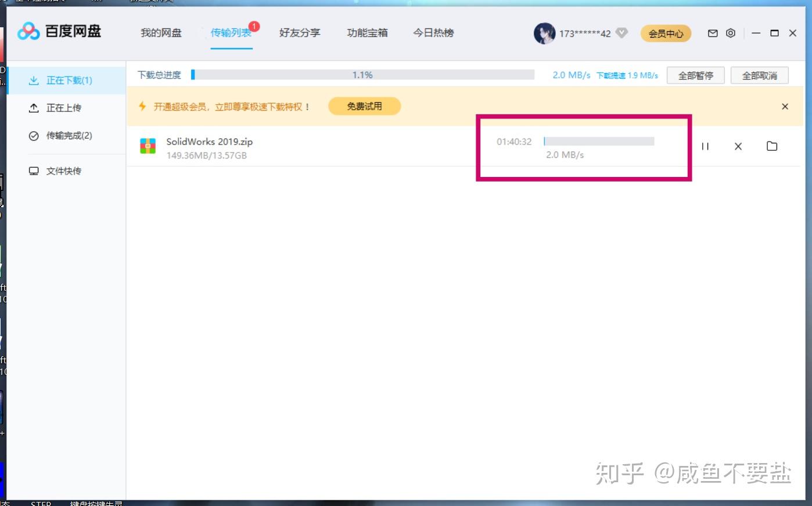
Task: Open the 今日热榜 tab
Action: 433,33
